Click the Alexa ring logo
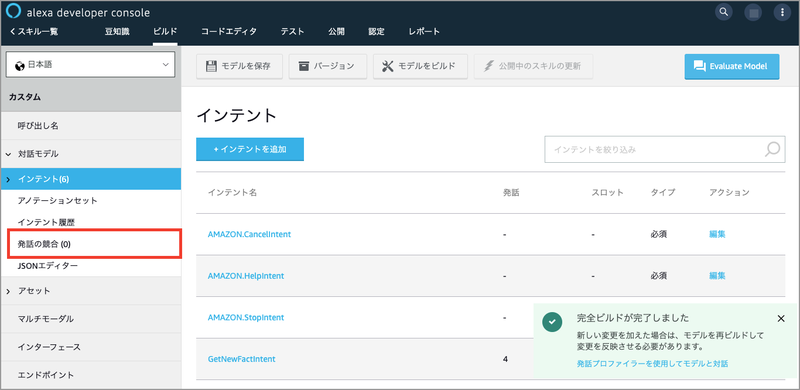 (14, 12)
